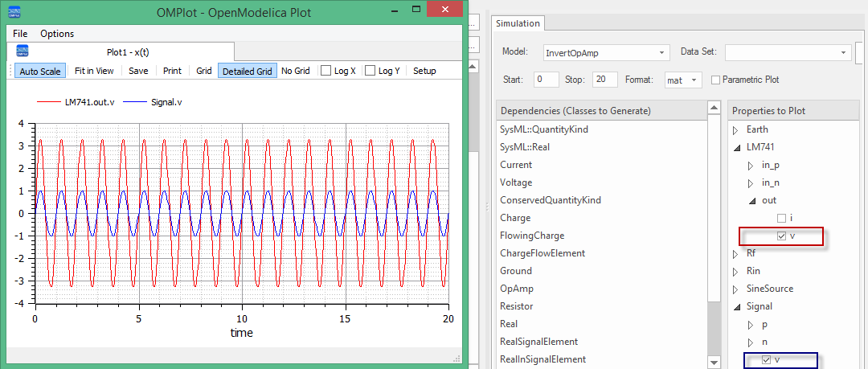Click Auto Scale in plot toolbar
868x369 pixels.
click(x=40, y=71)
